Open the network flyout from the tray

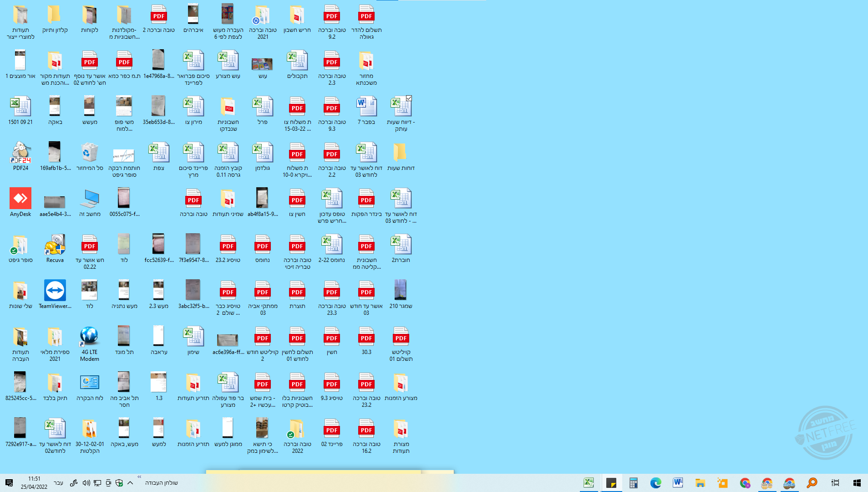click(x=97, y=482)
